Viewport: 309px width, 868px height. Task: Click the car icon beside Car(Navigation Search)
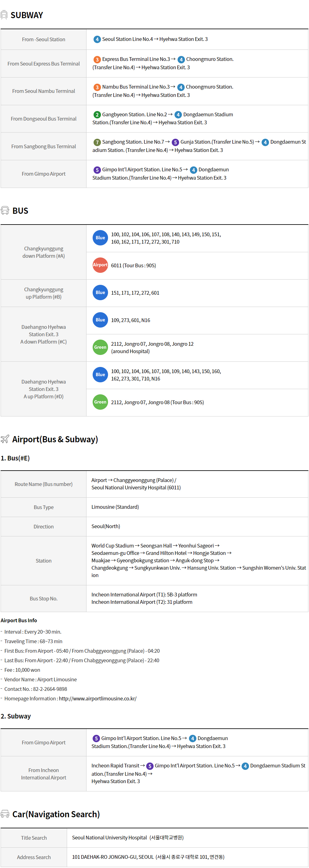[x=5, y=814]
